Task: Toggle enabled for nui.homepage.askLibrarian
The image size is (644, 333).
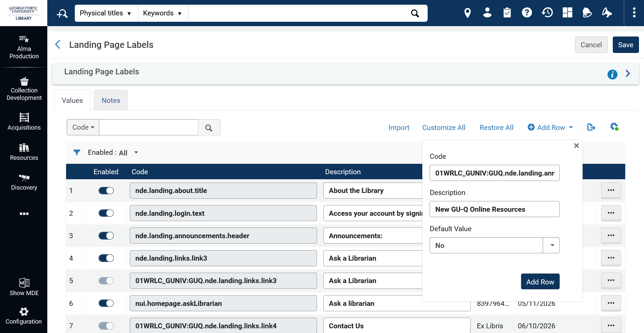Action: (106, 303)
